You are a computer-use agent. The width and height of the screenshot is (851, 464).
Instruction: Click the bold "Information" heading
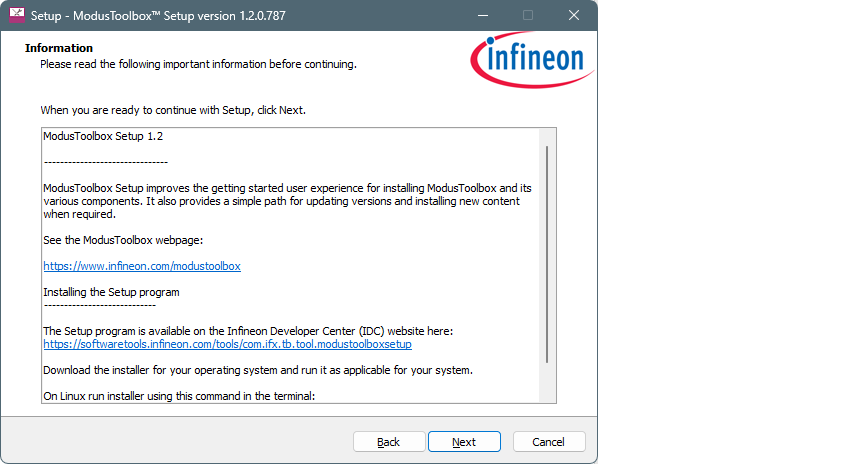[59, 48]
